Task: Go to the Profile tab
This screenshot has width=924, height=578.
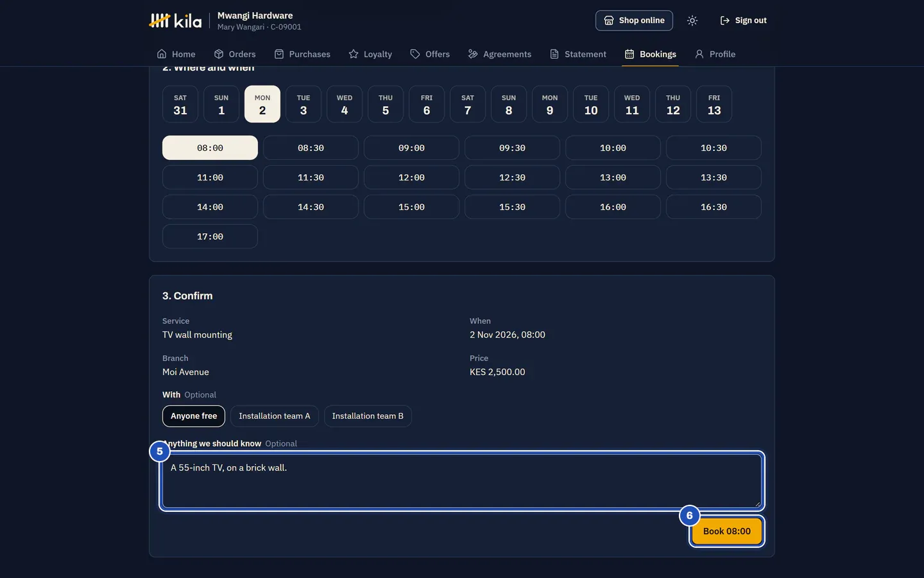Action: pos(715,54)
